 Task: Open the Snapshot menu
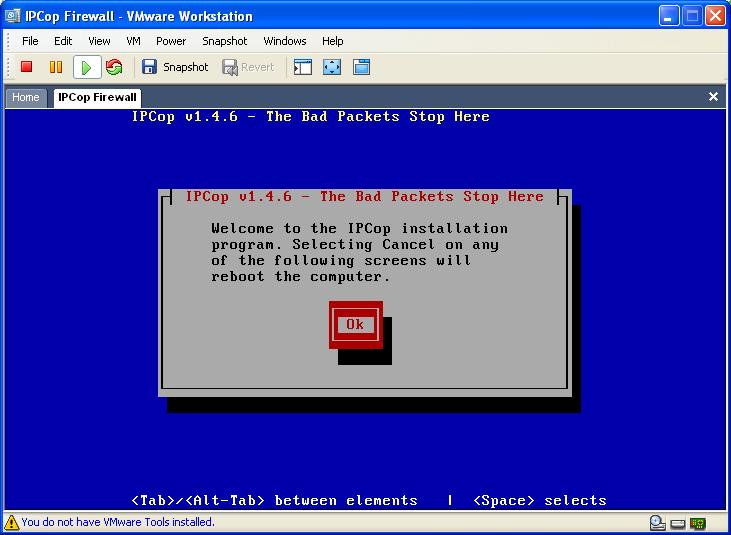pos(224,41)
